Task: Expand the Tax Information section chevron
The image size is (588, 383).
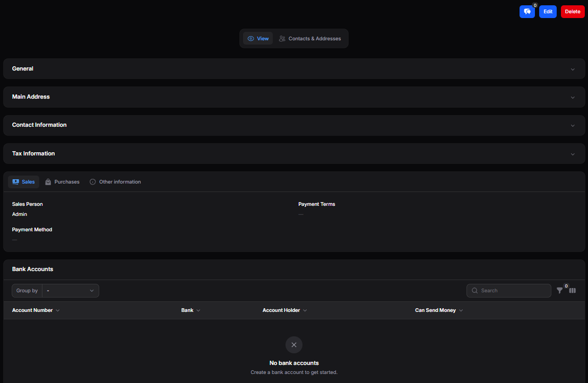Action: pyautogui.click(x=573, y=154)
